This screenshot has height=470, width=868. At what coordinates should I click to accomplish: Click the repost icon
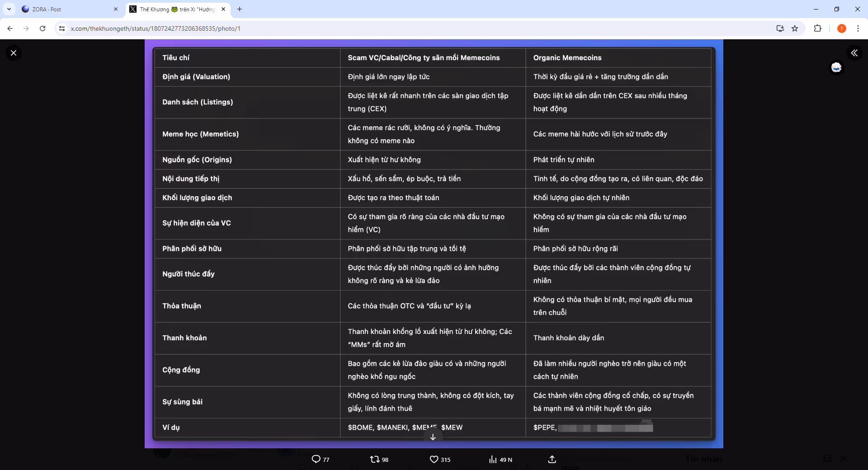374,459
